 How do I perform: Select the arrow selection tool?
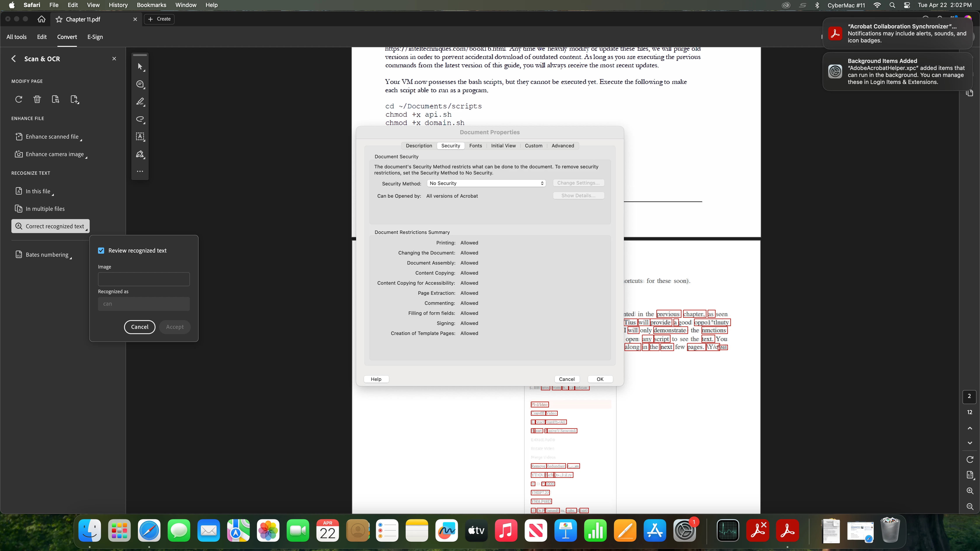140,66
